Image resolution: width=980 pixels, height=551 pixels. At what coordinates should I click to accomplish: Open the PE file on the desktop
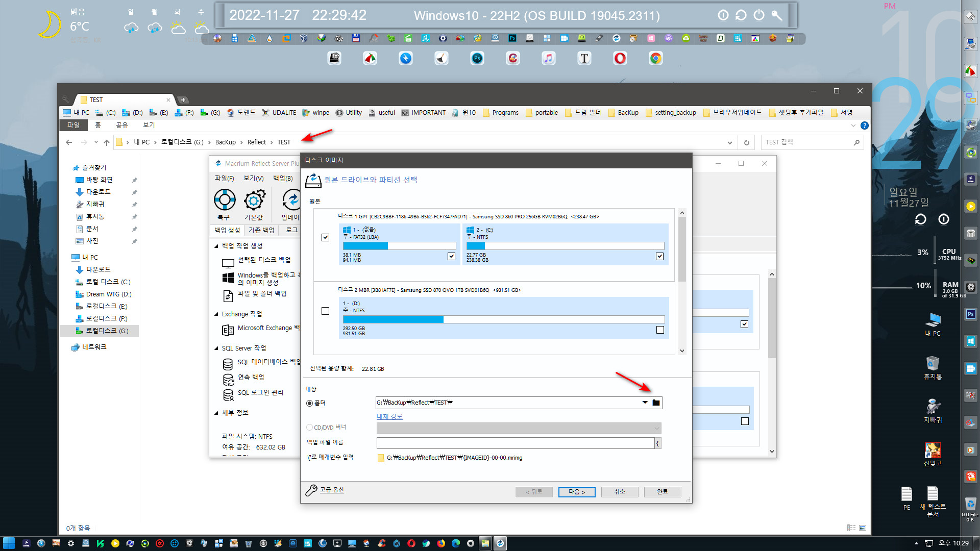pos(906,498)
